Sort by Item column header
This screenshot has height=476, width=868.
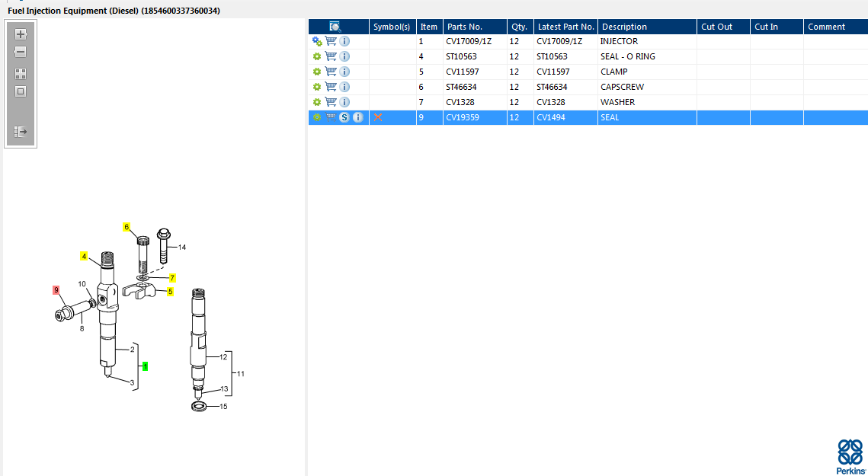coord(430,27)
